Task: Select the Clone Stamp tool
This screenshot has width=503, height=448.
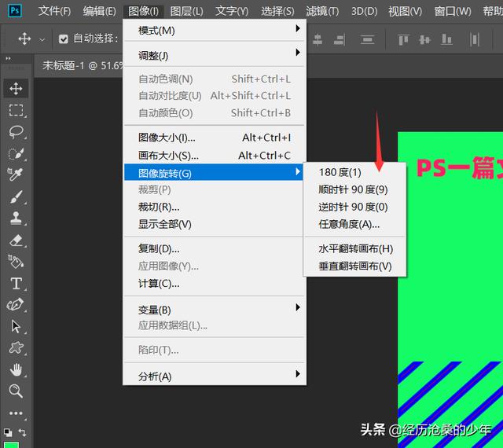Action: [x=16, y=218]
